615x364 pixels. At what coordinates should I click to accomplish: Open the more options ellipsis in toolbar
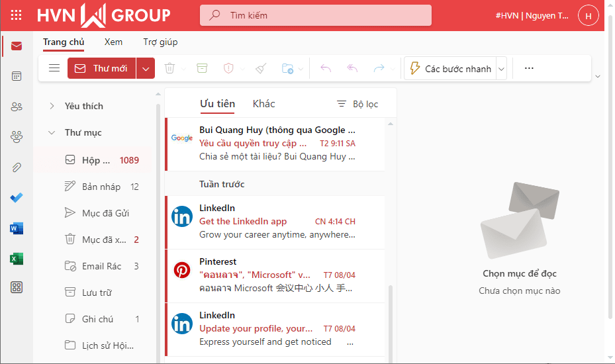tap(529, 68)
